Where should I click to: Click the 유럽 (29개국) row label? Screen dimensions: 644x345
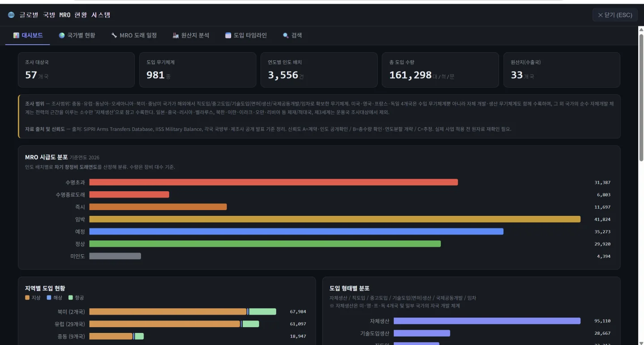pyautogui.click(x=70, y=324)
